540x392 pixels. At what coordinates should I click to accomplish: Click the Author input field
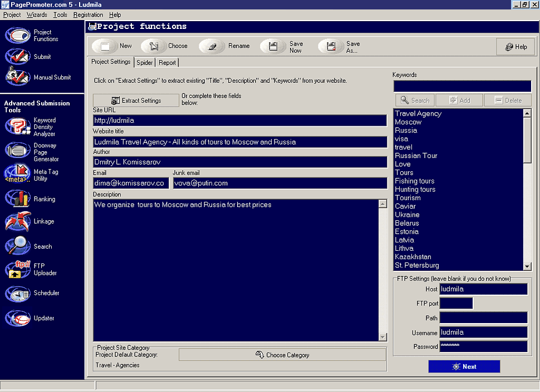click(240, 162)
